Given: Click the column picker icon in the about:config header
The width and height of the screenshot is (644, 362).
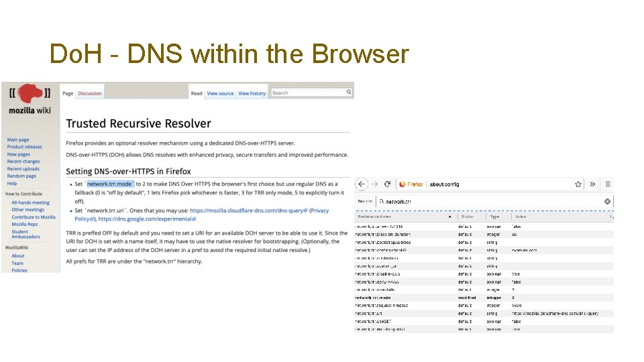Looking at the screenshot, I should click(x=612, y=217).
